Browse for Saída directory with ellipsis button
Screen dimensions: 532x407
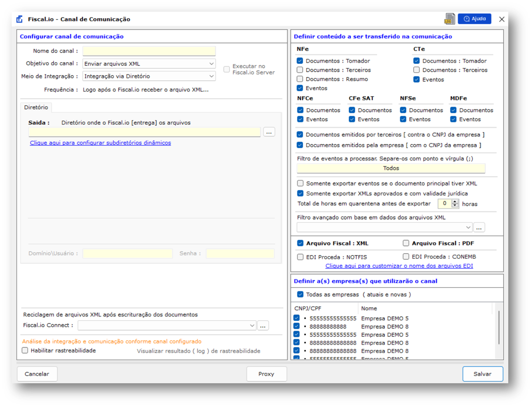click(x=269, y=132)
